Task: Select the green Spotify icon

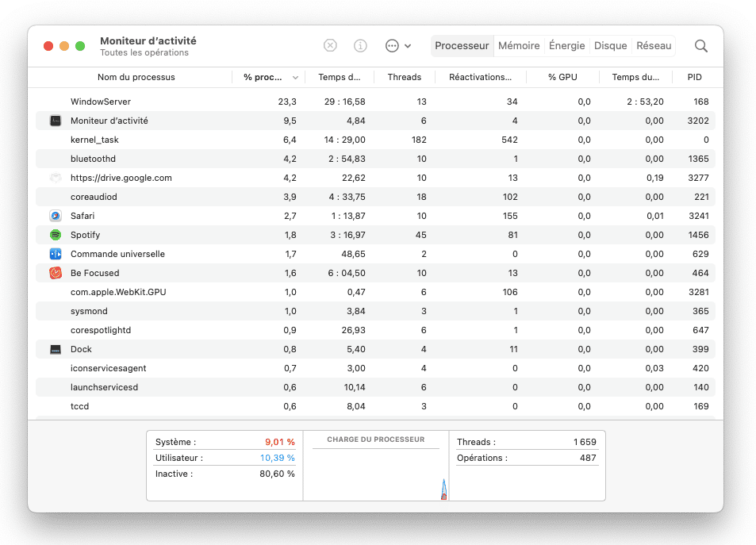Action: point(56,235)
